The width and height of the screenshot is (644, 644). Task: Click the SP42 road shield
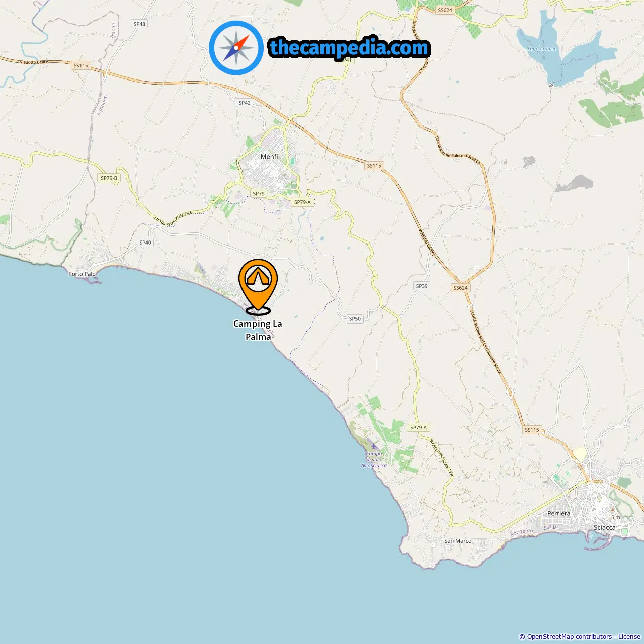pos(245,103)
